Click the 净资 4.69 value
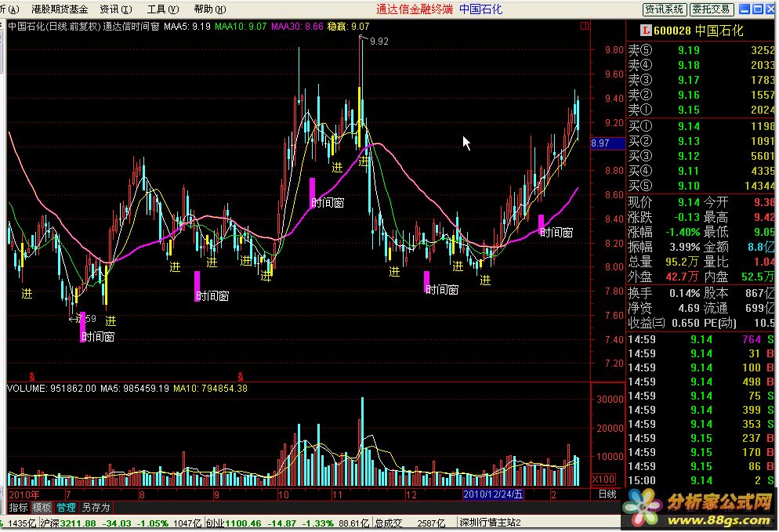This screenshot has height=532, width=779. (x=689, y=308)
